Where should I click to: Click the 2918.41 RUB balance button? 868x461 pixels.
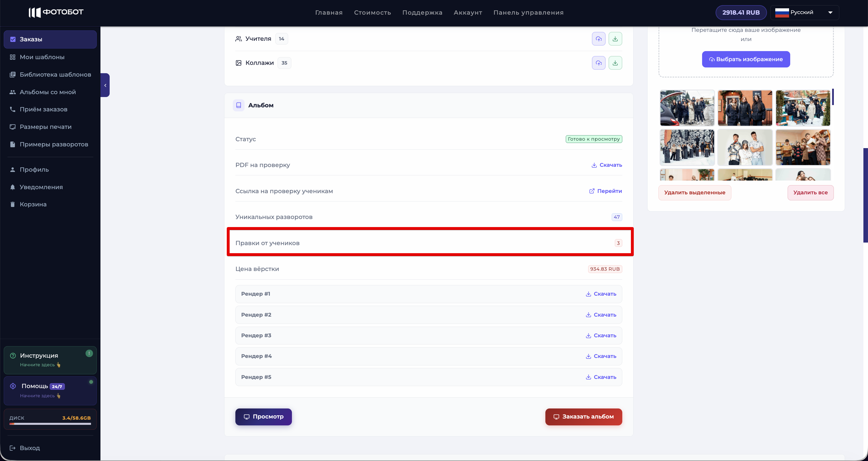pos(741,12)
